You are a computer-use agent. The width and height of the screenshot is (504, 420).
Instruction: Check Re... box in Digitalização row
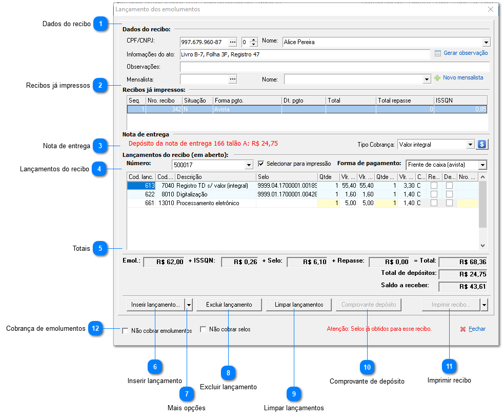point(434,194)
